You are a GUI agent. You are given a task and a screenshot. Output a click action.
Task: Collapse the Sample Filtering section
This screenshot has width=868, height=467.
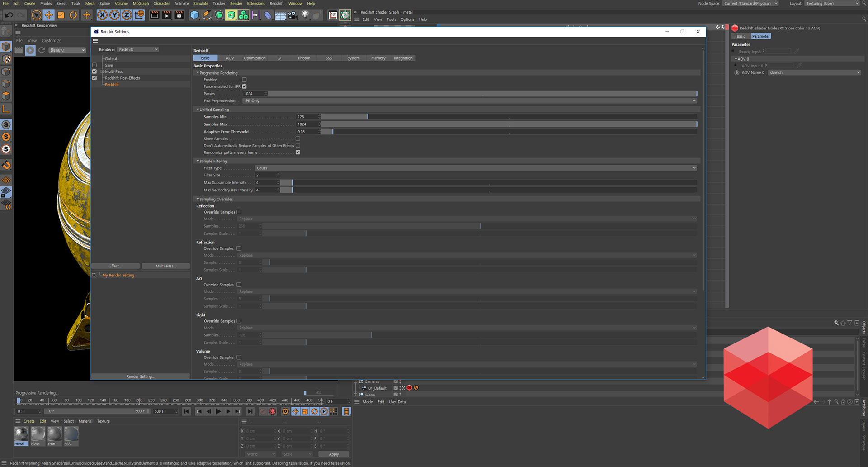(198, 161)
